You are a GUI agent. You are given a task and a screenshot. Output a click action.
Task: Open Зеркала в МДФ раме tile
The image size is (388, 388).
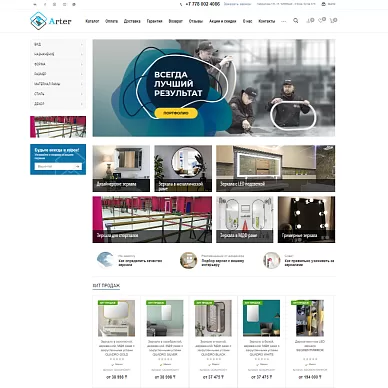pos(244,219)
